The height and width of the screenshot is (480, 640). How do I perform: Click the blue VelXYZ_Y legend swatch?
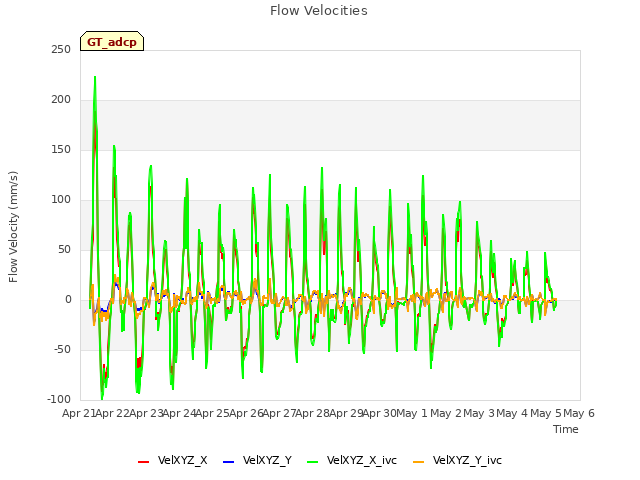[228, 462]
